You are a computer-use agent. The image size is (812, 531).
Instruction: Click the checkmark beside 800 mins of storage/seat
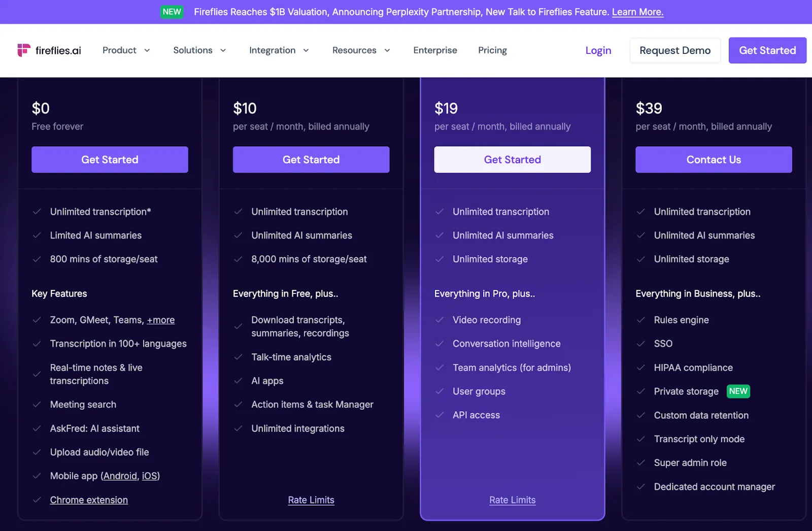pos(37,259)
